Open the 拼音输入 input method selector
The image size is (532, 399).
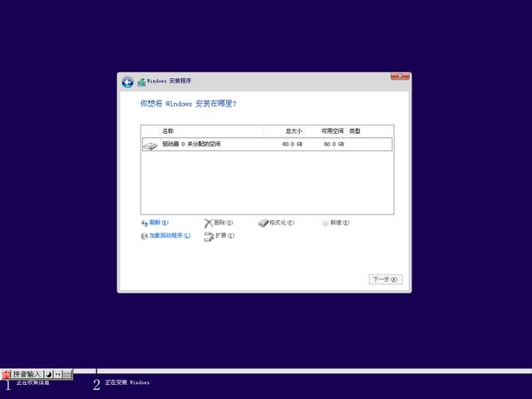pos(27,375)
